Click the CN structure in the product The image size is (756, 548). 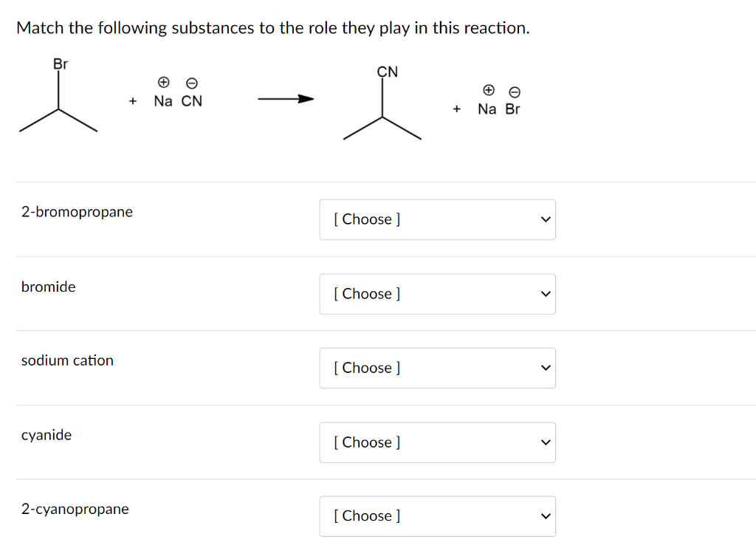tap(382, 103)
